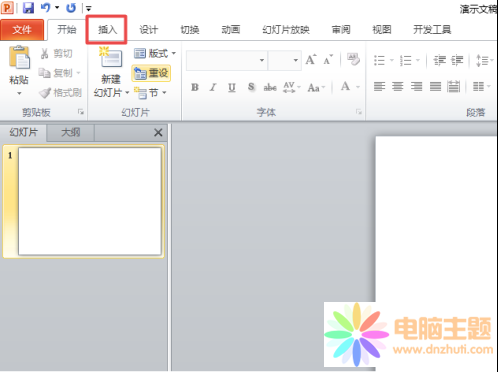Open the Change Case Aa menu
This screenshot has width=498, height=372.
coord(317,87)
